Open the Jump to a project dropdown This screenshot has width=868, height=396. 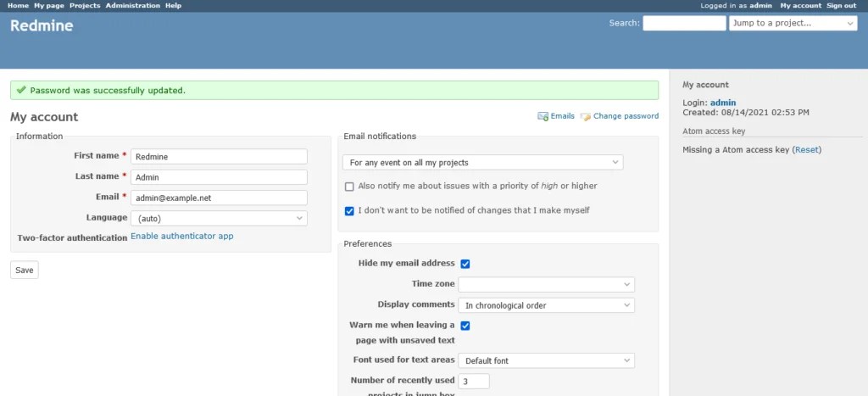coord(793,23)
